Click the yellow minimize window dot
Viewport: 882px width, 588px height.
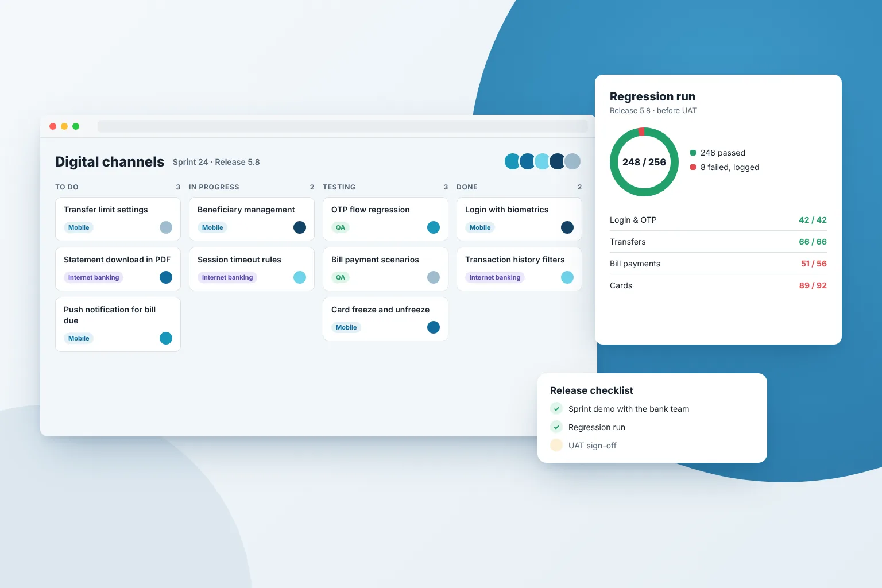[64, 126]
